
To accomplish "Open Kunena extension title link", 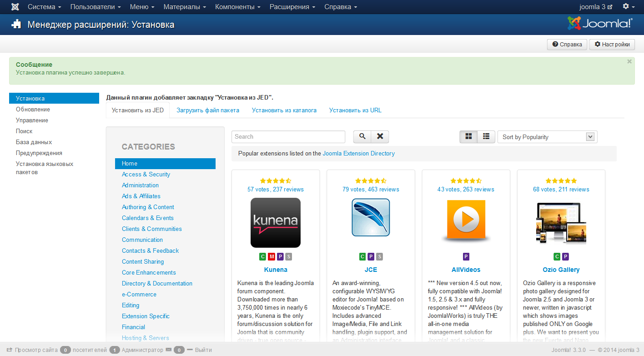I will pos(276,270).
